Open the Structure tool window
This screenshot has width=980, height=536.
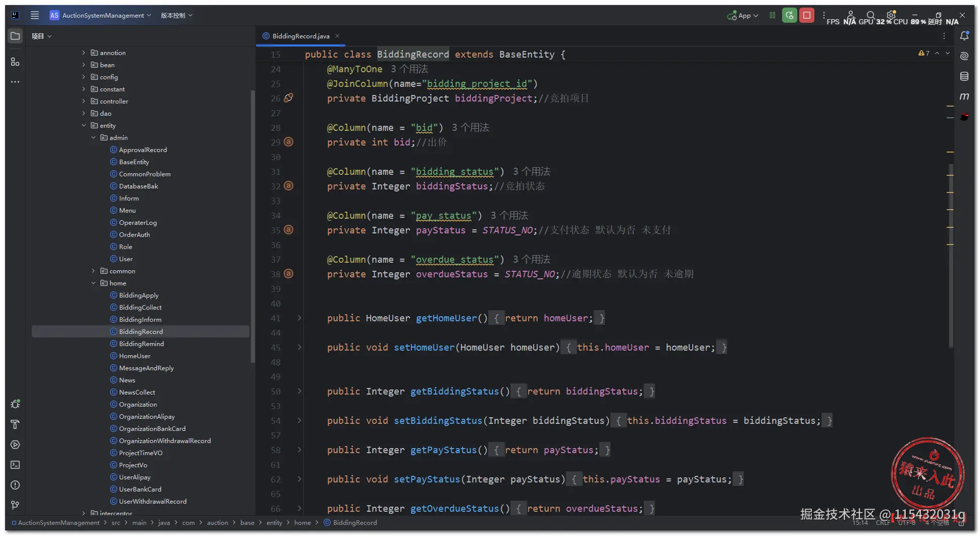tap(15, 62)
